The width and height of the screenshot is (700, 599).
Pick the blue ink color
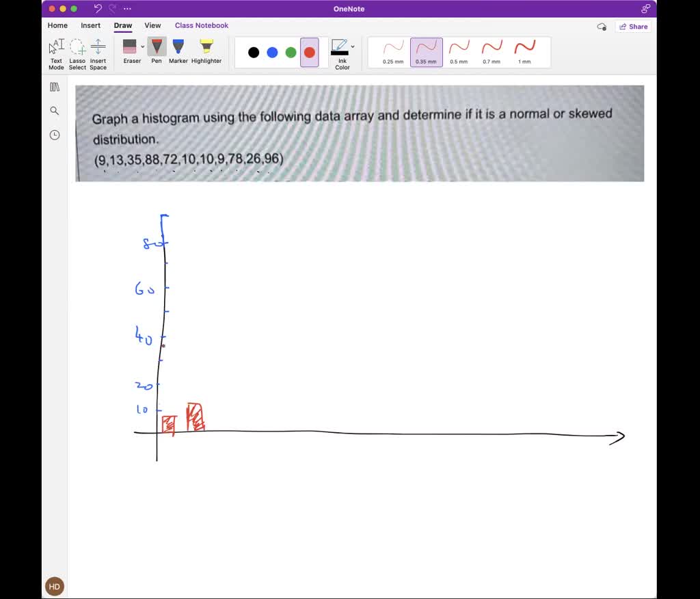click(x=272, y=53)
